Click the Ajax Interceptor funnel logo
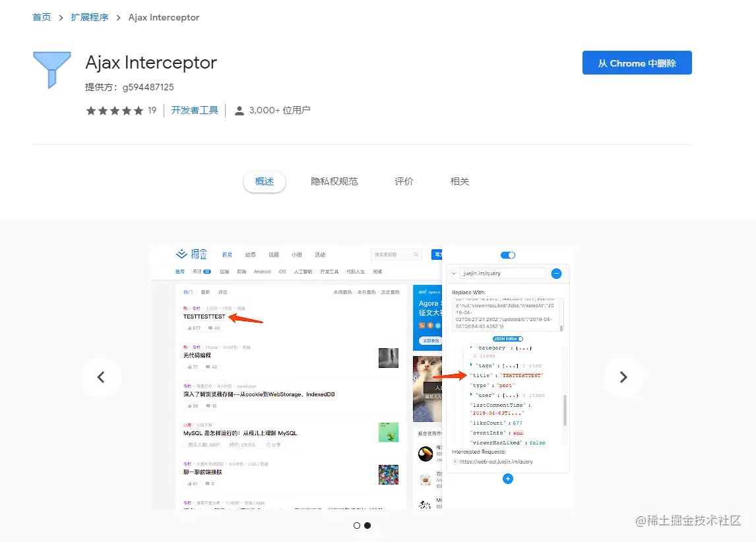Viewport: 756px width, 542px height. coord(52,70)
